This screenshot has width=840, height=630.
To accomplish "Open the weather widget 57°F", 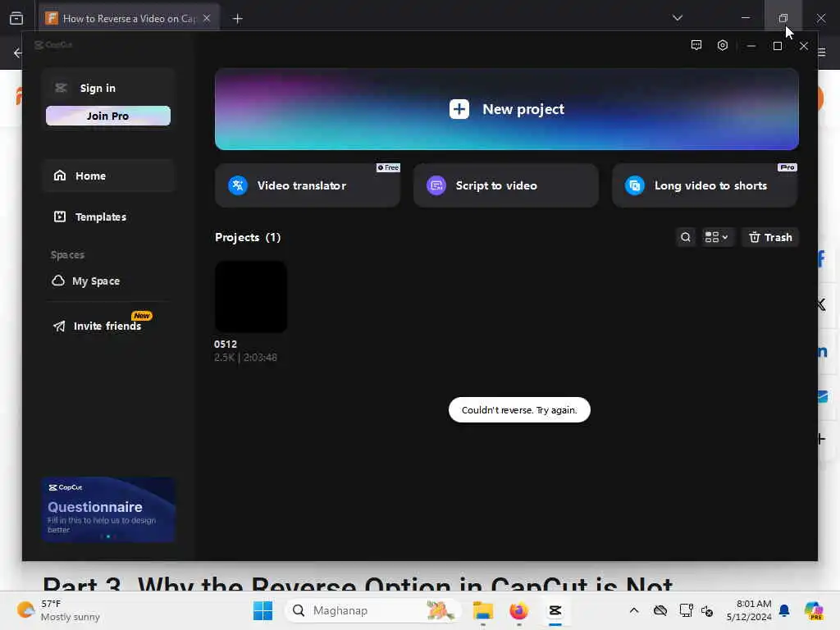I will [59, 610].
